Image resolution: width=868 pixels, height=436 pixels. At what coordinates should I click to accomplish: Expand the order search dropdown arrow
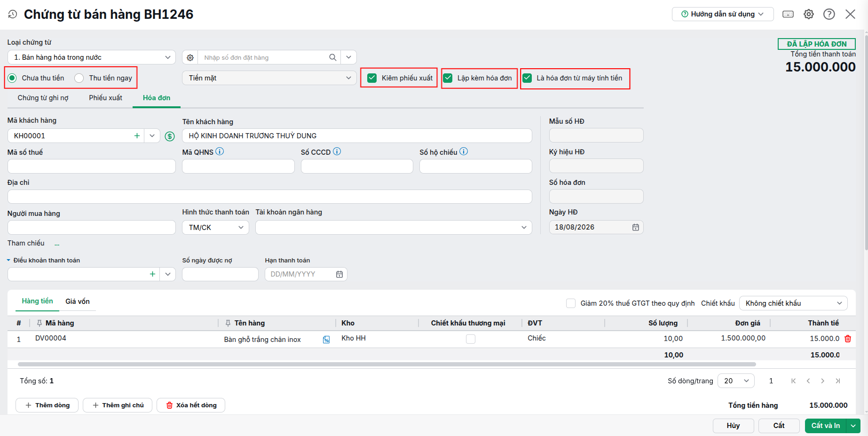[348, 57]
